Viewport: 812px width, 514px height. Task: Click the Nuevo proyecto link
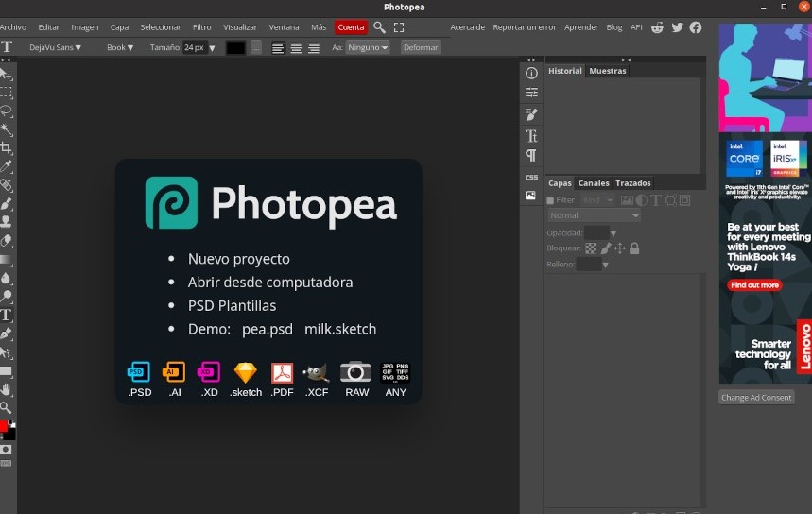click(238, 259)
